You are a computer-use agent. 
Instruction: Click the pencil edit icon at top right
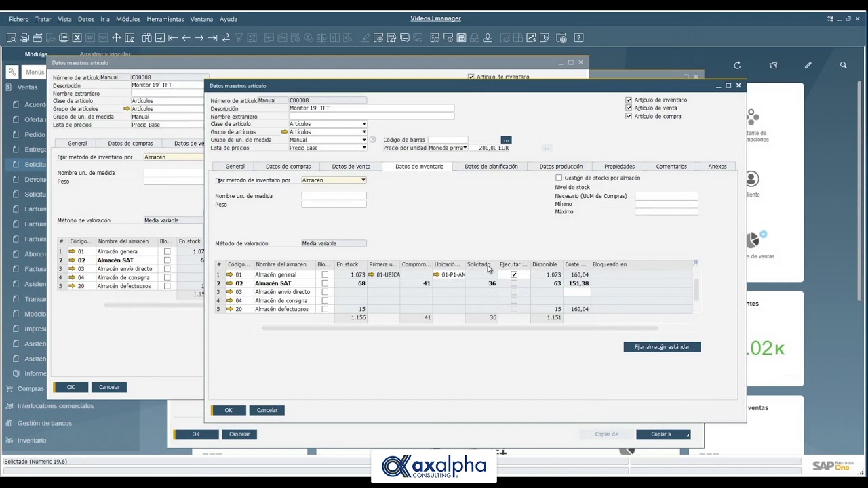808,66
